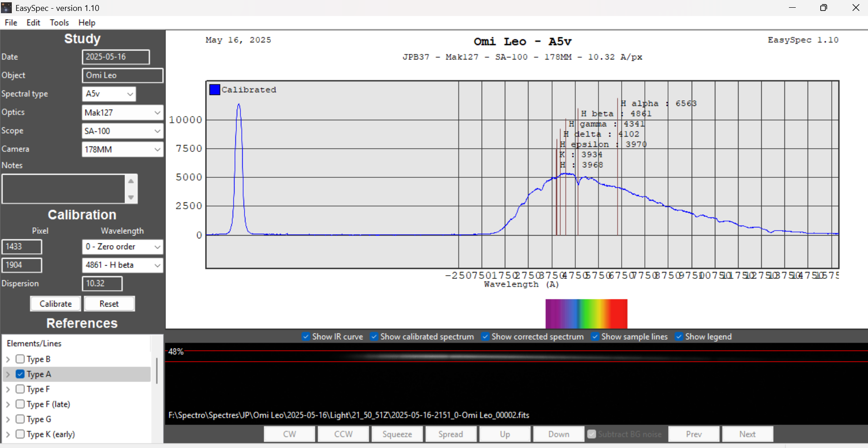Click the EasySpec app icon in title bar

[6, 8]
